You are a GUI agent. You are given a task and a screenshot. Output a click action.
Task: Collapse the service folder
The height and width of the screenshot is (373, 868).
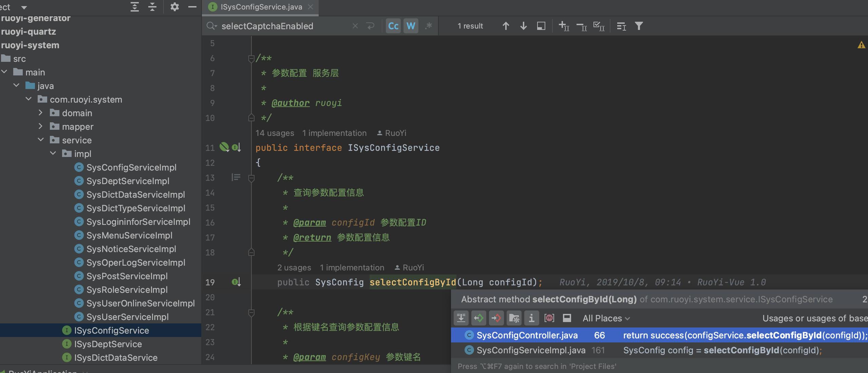(40, 140)
